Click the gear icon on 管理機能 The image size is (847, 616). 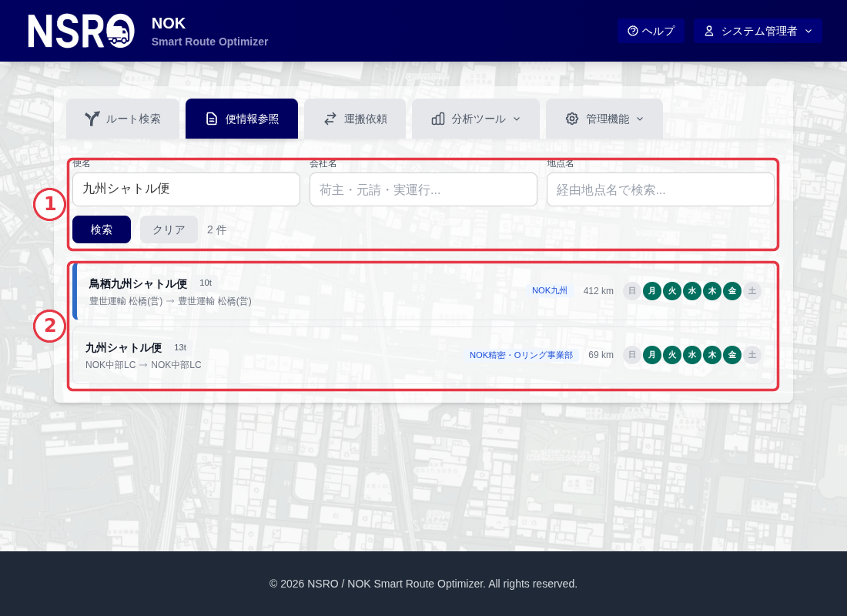point(572,119)
